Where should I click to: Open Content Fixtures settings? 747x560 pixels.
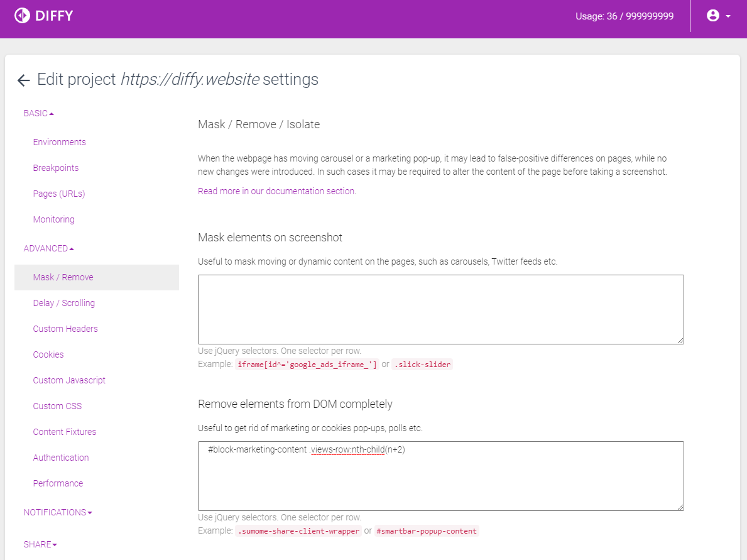point(64,432)
